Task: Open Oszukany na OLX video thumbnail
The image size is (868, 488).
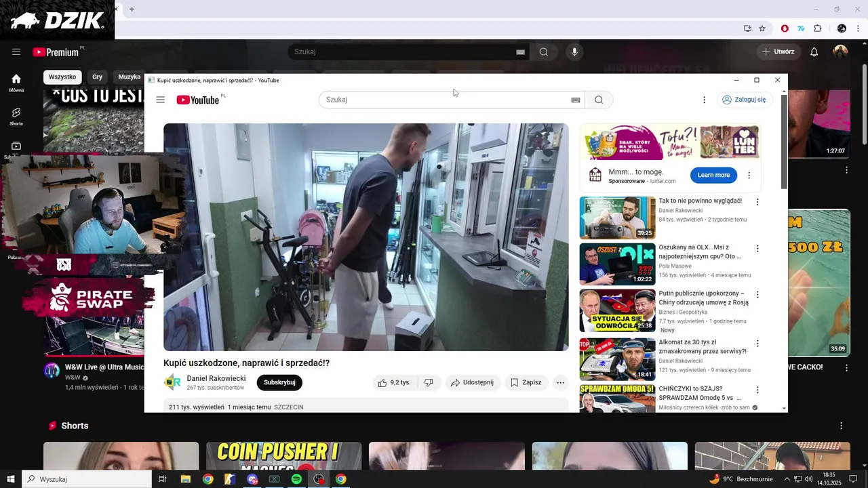Action: pos(617,264)
